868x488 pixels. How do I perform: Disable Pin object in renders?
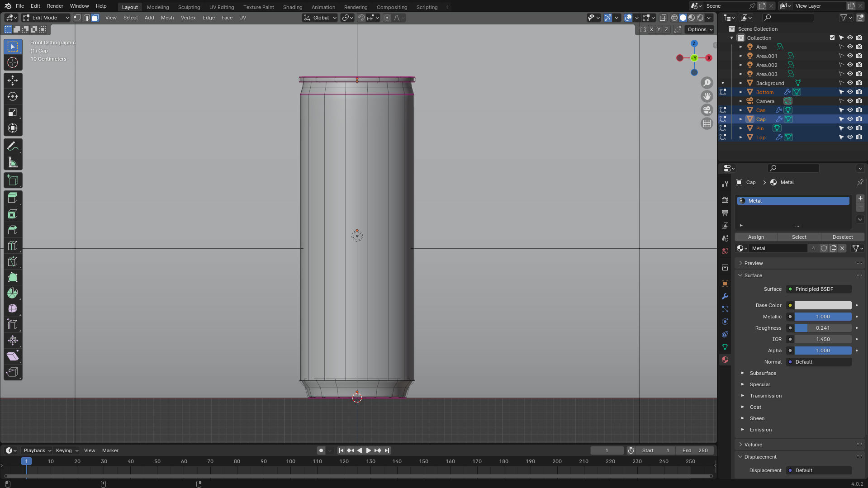(x=859, y=128)
